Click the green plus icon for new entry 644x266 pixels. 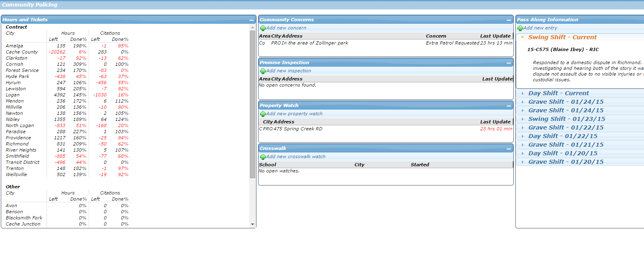[520, 28]
